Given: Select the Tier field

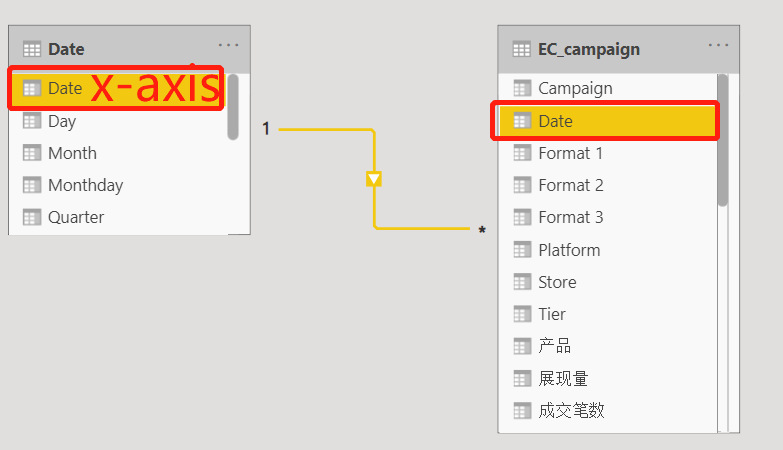Looking at the screenshot, I should tap(607, 314).
